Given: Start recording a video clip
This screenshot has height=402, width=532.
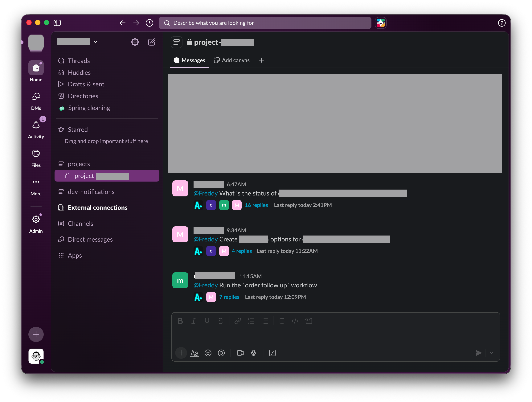Looking at the screenshot, I should pos(240,353).
